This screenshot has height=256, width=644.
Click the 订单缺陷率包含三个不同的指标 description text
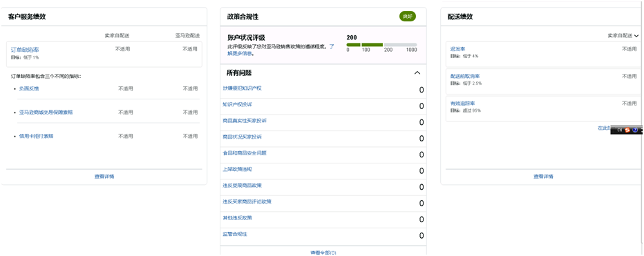click(x=46, y=77)
